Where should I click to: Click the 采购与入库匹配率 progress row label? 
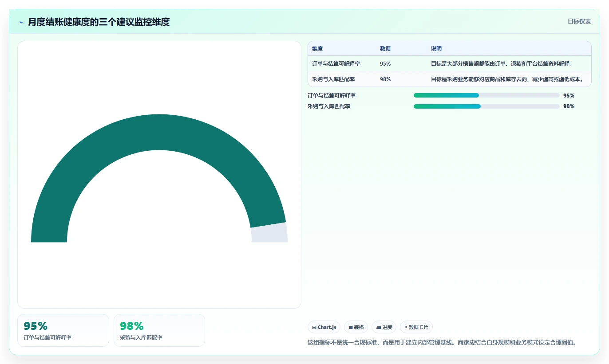click(x=329, y=106)
